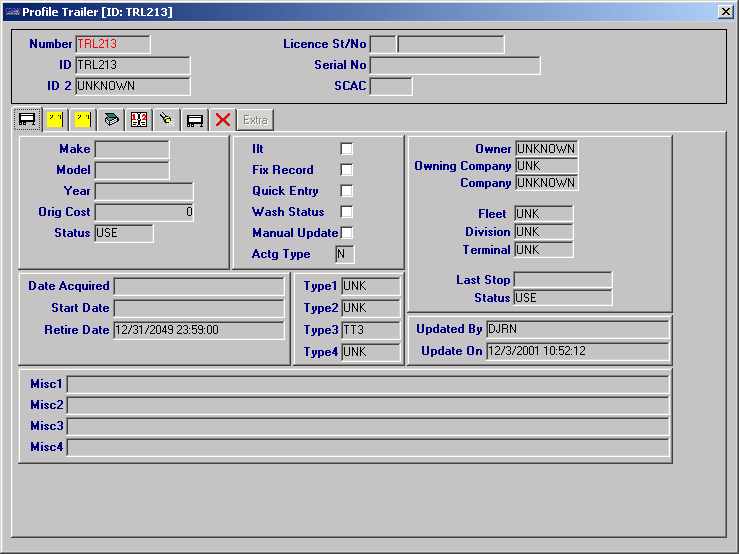Screen dimensions: 739x554
Task: Click the Update On date field
Action: 578,351
